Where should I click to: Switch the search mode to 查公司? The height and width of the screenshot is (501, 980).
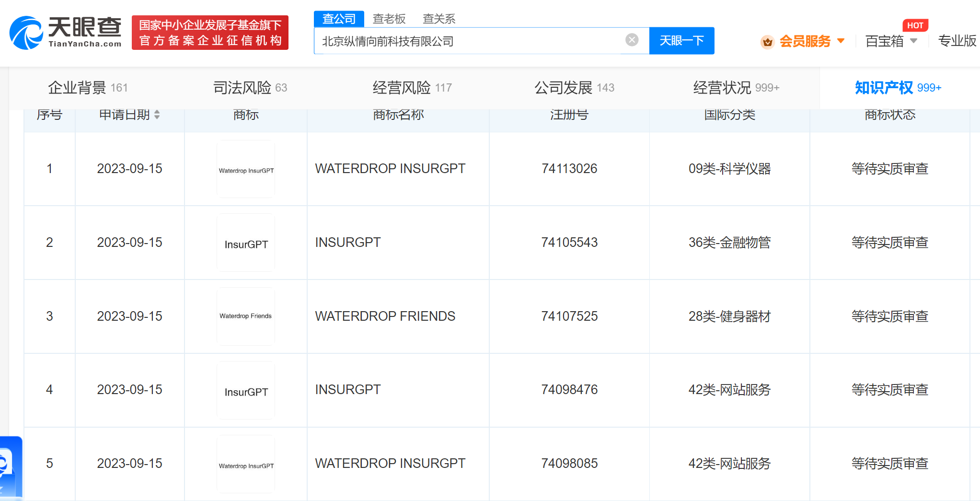[338, 18]
